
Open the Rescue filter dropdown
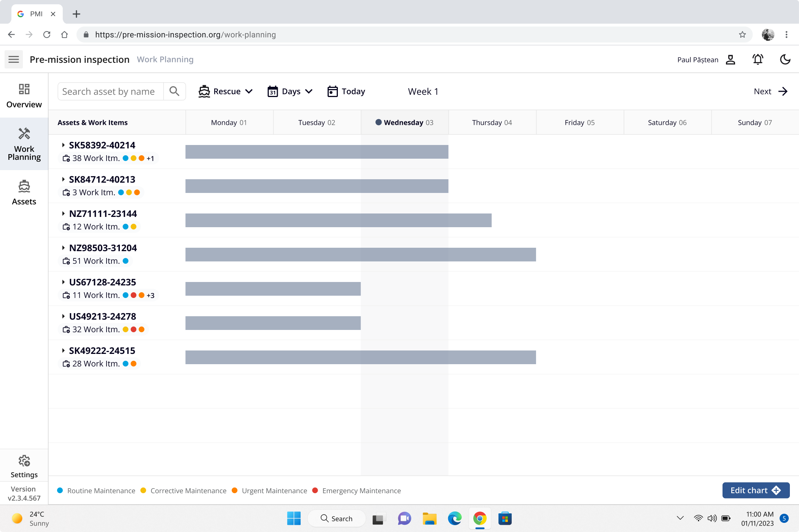pyautogui.click(x=226, y=91)
